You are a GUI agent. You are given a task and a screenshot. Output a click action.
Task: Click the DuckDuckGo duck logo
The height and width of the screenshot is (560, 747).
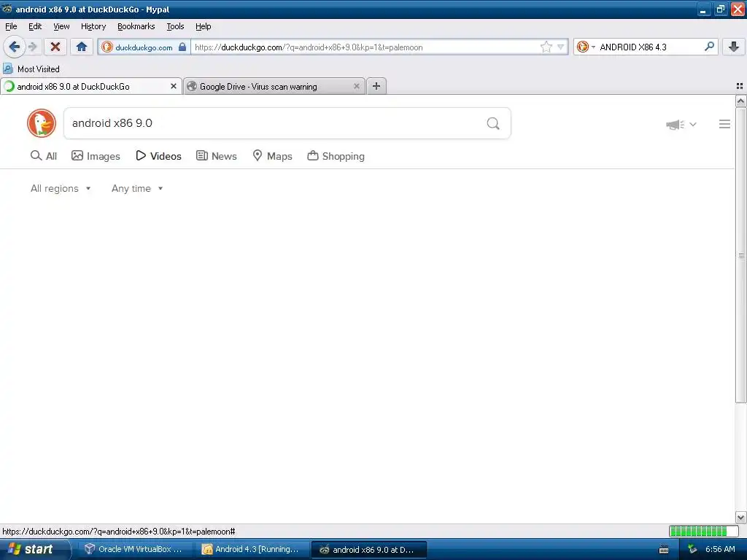(42, 123)
